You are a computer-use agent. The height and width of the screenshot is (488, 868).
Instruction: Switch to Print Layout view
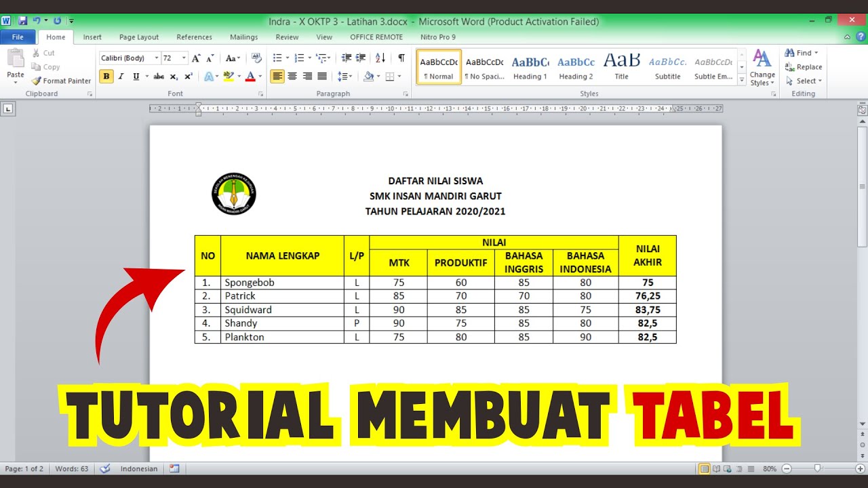pos(705,468)
